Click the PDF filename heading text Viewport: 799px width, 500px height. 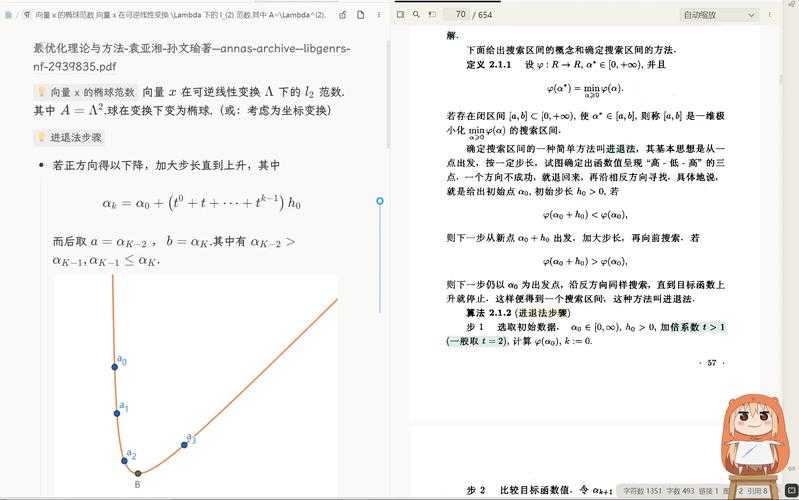pyautogui.click(x=192, y=57)
